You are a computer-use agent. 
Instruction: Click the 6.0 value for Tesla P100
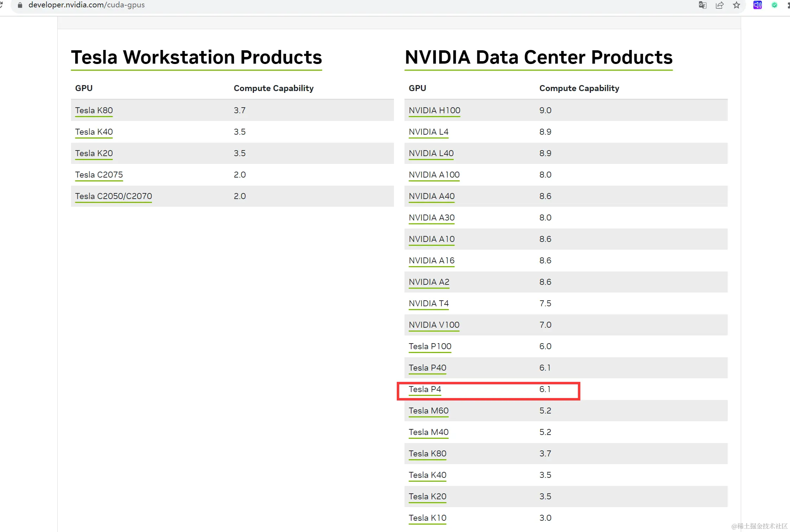tap(545, 346)
